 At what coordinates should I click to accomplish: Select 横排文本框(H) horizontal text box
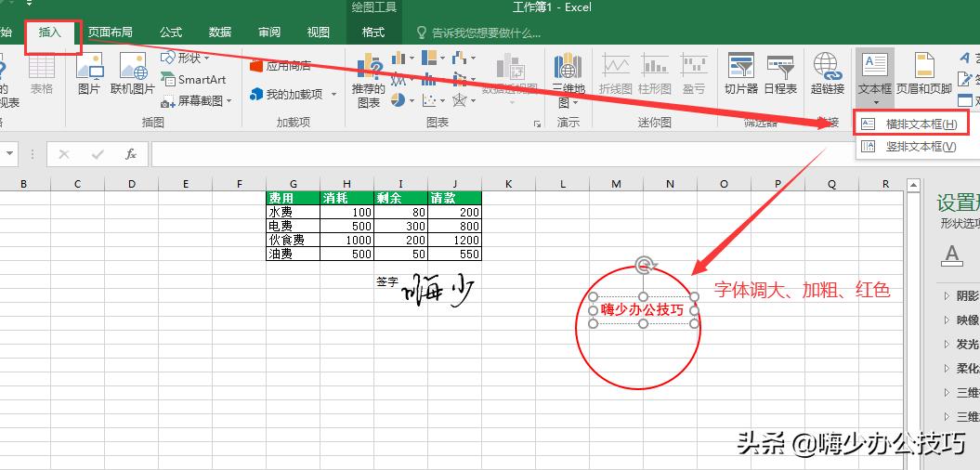pos(911,124)
